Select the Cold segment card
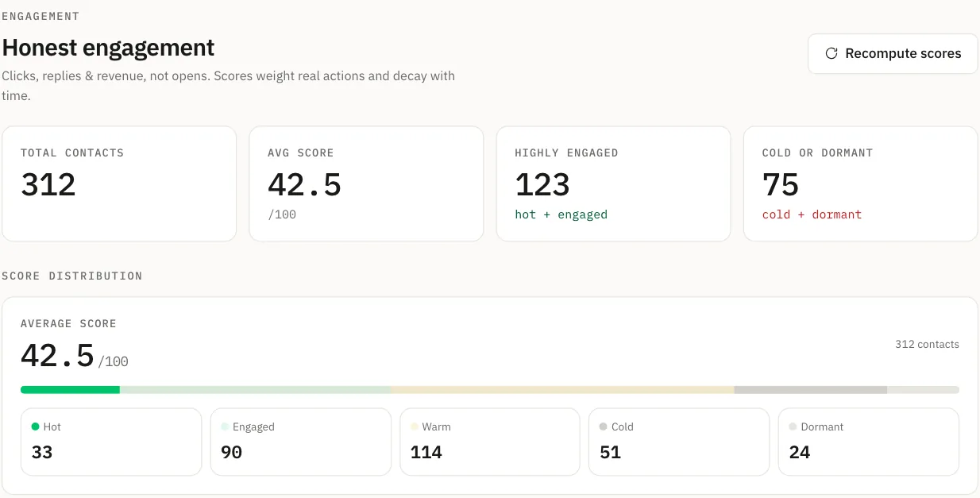980x498 pixels. [x=679, y=442]
